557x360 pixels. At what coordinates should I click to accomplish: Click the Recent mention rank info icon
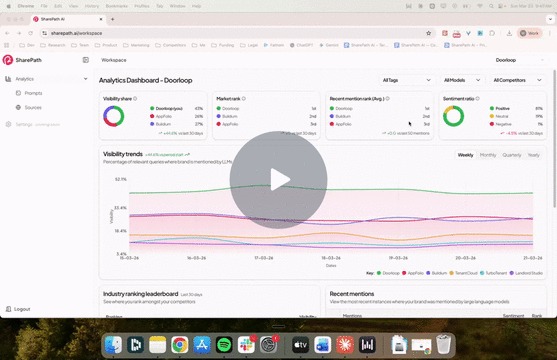388,98
